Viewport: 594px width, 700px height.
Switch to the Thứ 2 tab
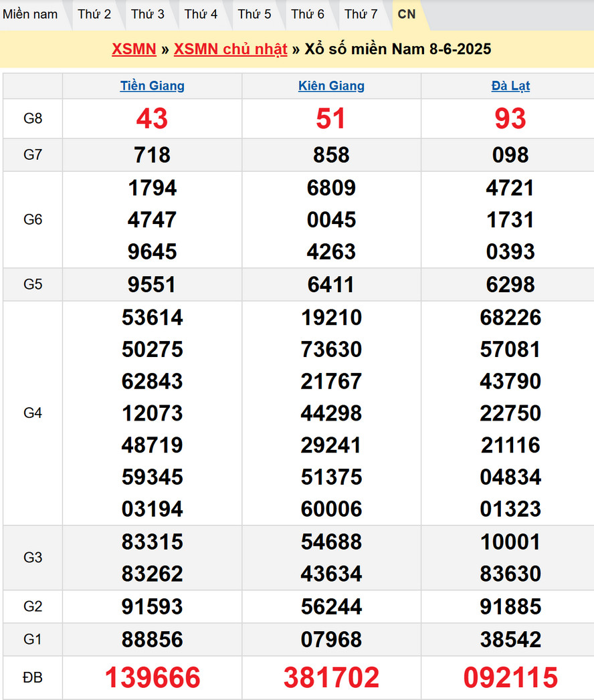94,14
